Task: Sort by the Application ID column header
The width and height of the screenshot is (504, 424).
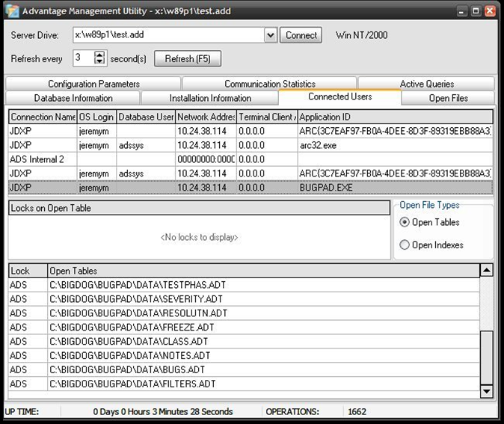Action: click(395, 117)
